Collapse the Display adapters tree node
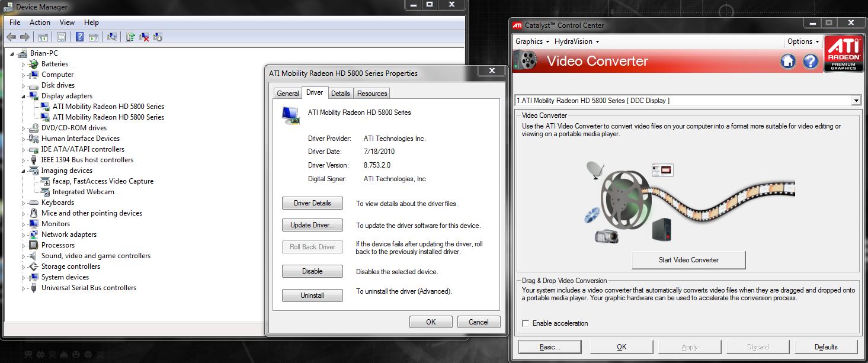 (x=24, y=96)
